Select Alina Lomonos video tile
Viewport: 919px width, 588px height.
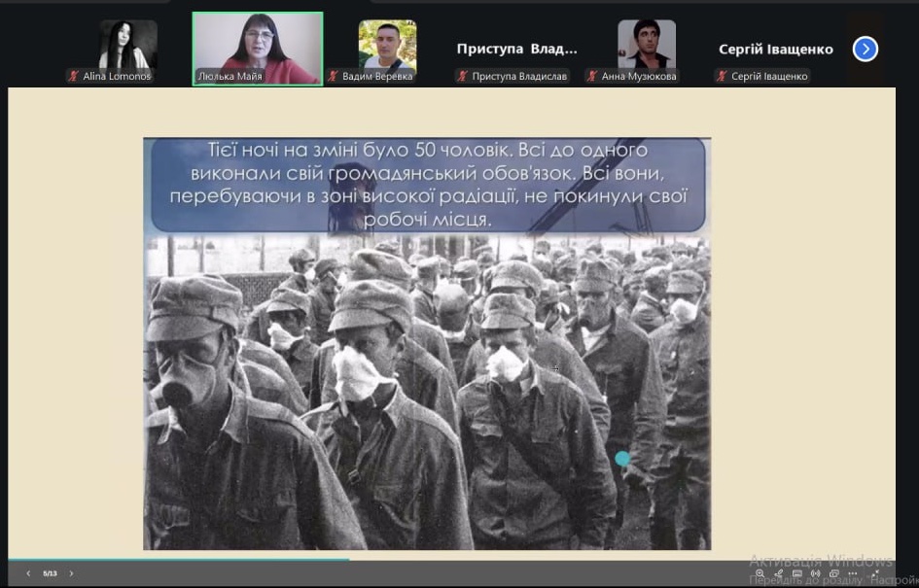pyautogui.click(x=127, y=45)
